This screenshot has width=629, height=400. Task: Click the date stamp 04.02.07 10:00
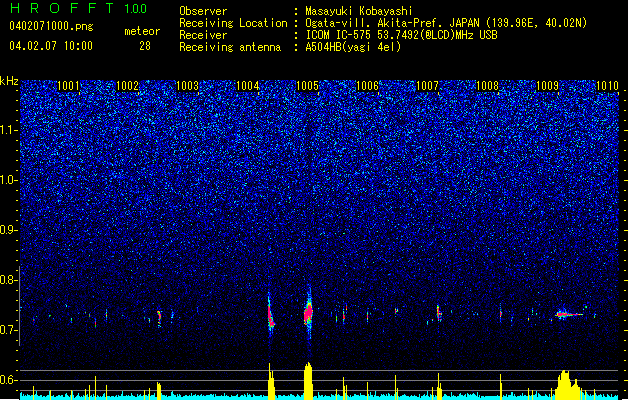51,46
